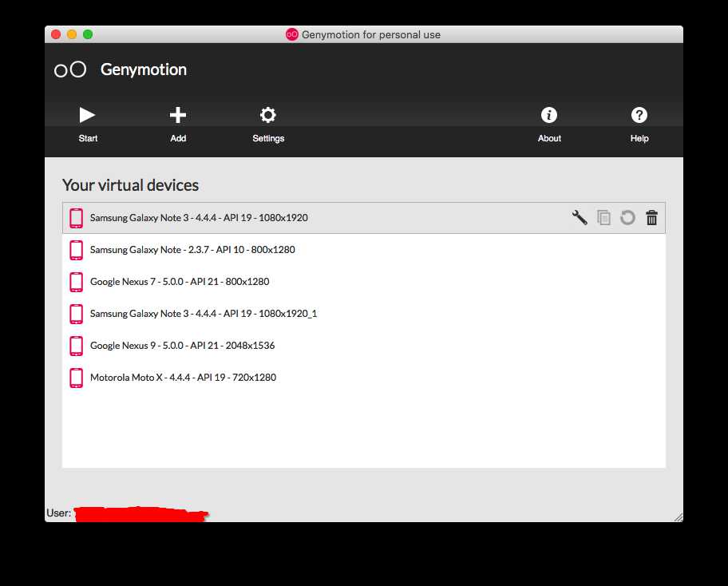Open the About info dialog
728x586 pixels.
(549, 125)
